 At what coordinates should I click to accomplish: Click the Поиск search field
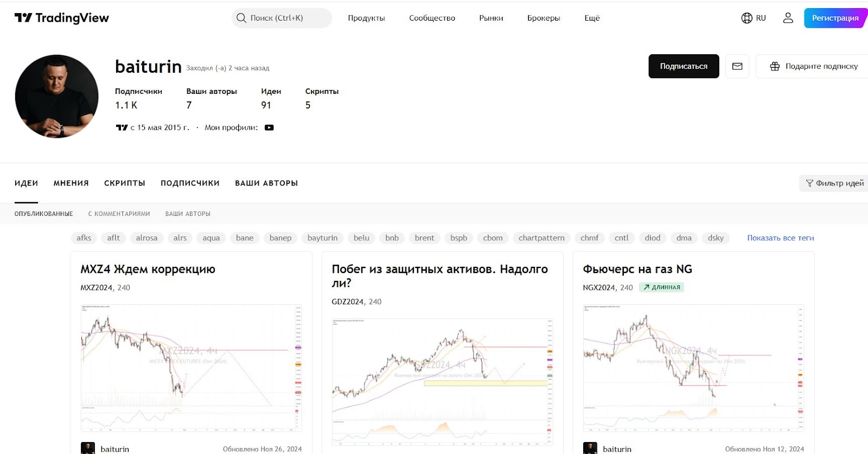(x=282, y=18)
